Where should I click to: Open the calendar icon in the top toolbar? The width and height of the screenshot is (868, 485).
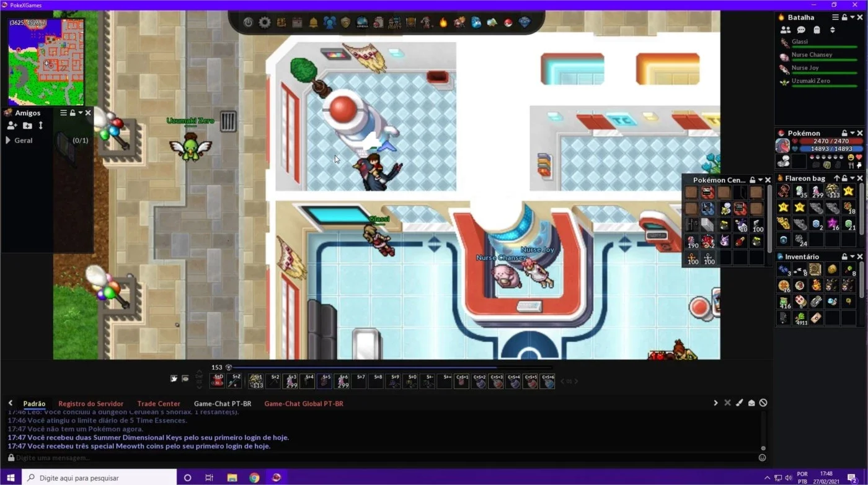point(297,22)
